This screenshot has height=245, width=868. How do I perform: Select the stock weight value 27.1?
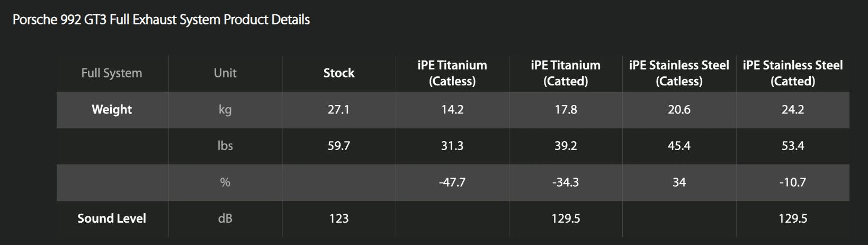pyautogui.click(x=339, y=110)
